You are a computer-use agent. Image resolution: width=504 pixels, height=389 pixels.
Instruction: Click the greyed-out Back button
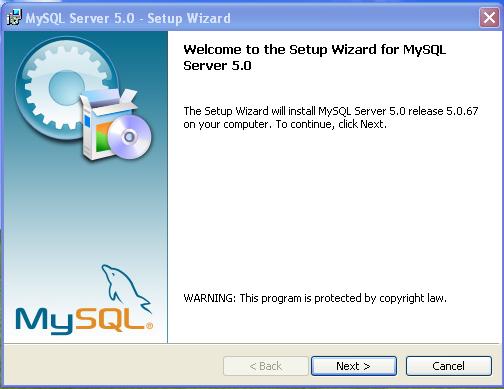(266, 366)
